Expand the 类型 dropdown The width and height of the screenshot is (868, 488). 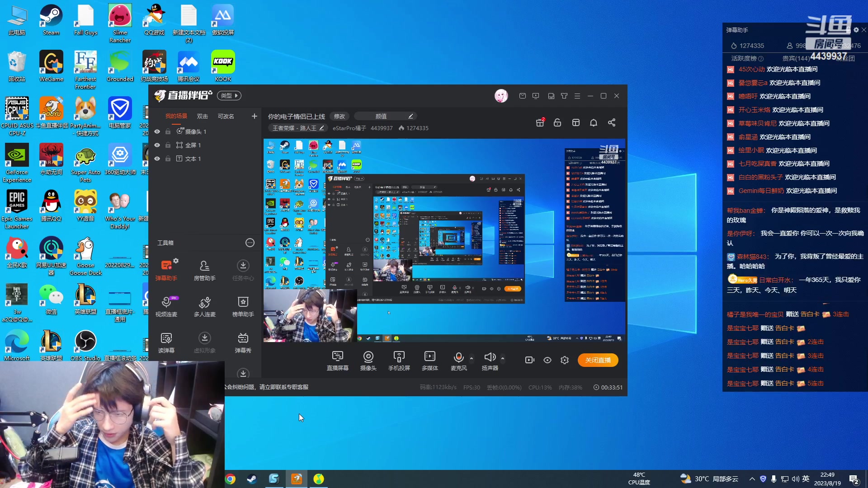[229, 95]
